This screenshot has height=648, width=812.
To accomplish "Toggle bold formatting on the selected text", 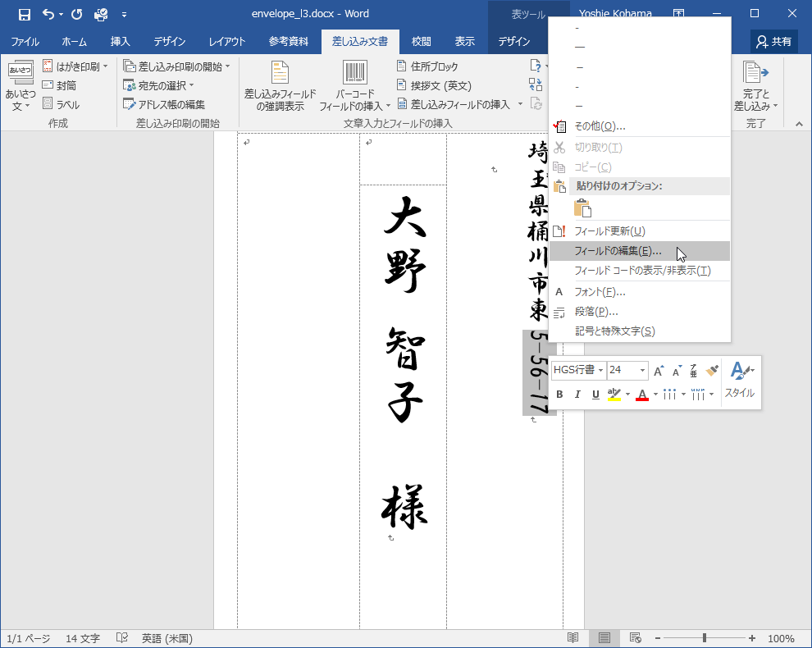I will (x=559, y=395).
